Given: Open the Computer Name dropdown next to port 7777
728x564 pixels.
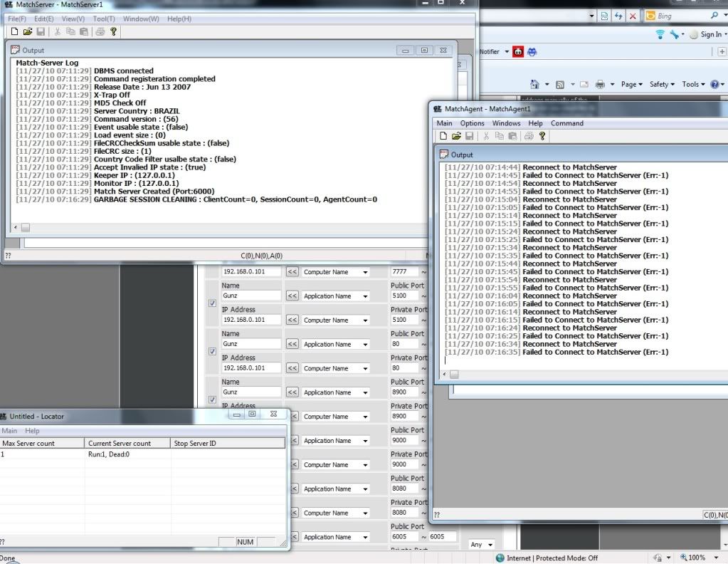Looking at the screenshot, I should point(366,272).
